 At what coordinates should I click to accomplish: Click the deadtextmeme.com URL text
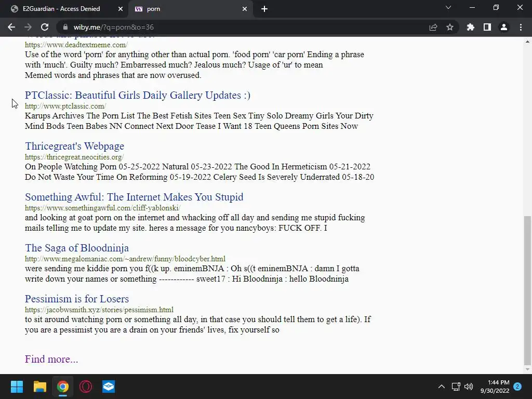point(76,45)
